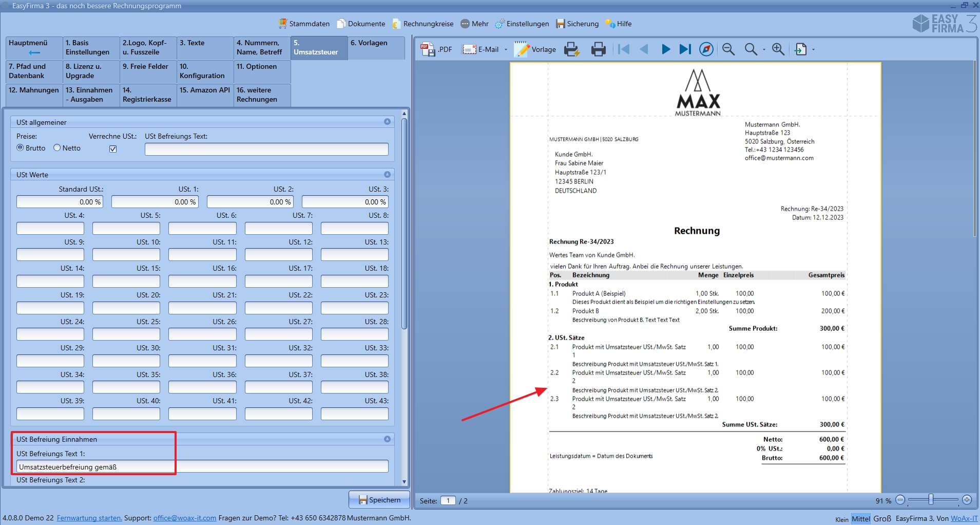980x525 pixels.
Task: Toggle the Verrechne USt. checkbox
Action: [113, 149]
